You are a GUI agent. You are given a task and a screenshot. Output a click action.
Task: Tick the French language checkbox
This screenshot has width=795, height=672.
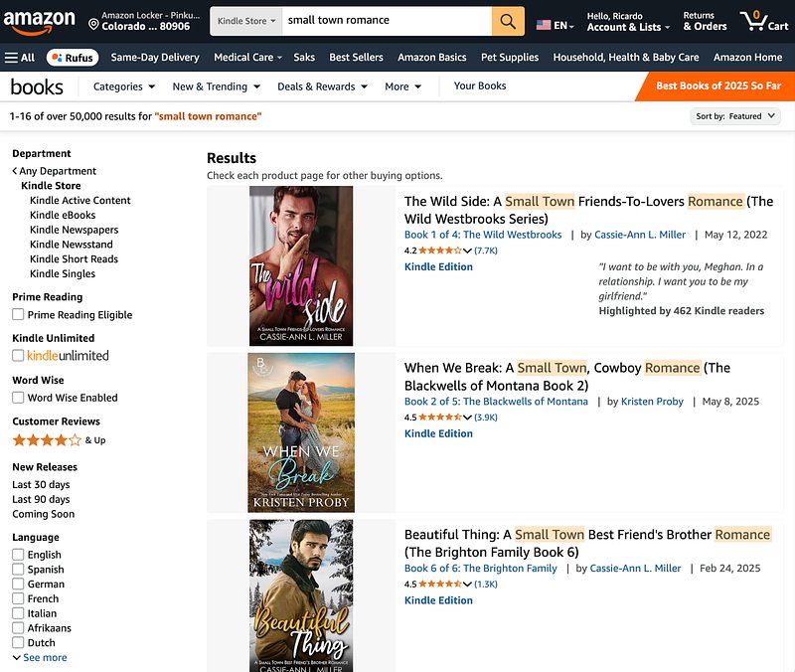click(x=18, y=598)
